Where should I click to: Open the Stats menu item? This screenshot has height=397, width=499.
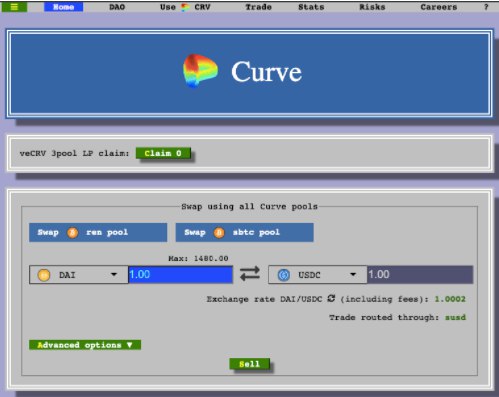311,7
